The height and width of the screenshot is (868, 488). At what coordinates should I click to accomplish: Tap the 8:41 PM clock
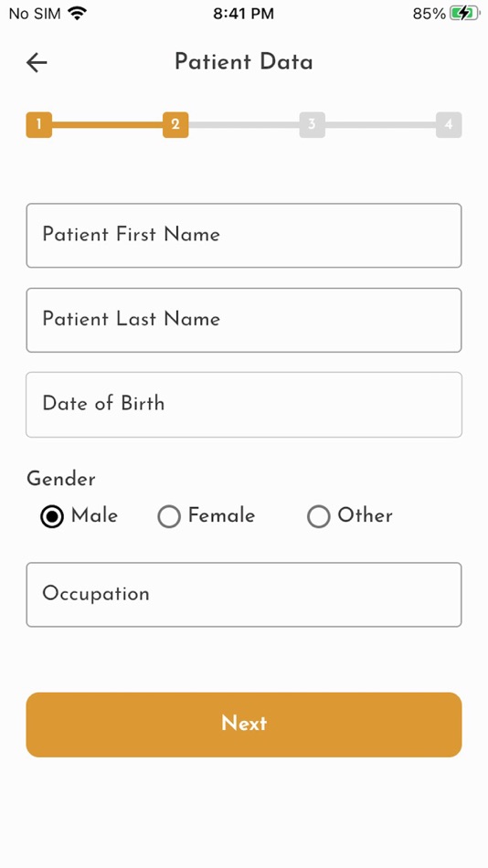[x=244, y=14]
